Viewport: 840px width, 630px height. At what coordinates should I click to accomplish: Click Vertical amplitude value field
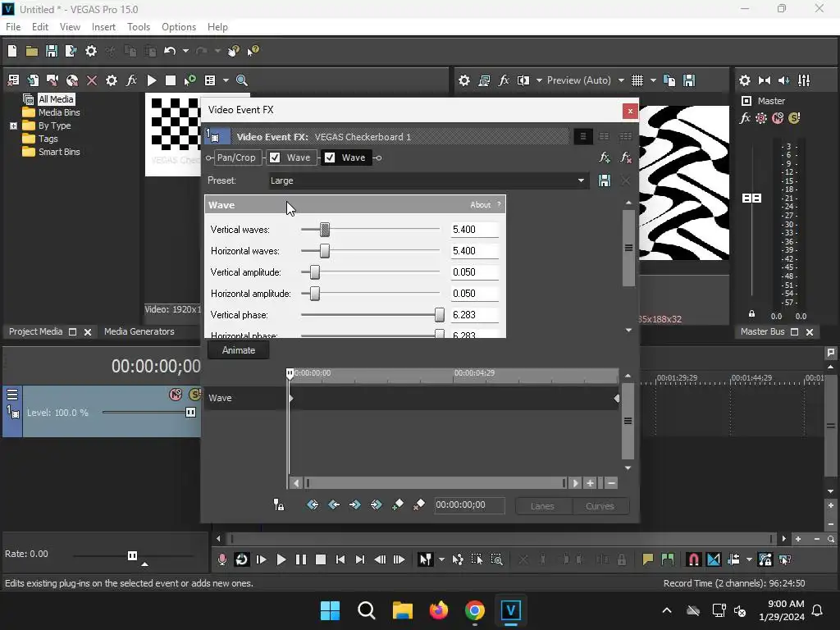pyautogui.click(x=475, y=272)
